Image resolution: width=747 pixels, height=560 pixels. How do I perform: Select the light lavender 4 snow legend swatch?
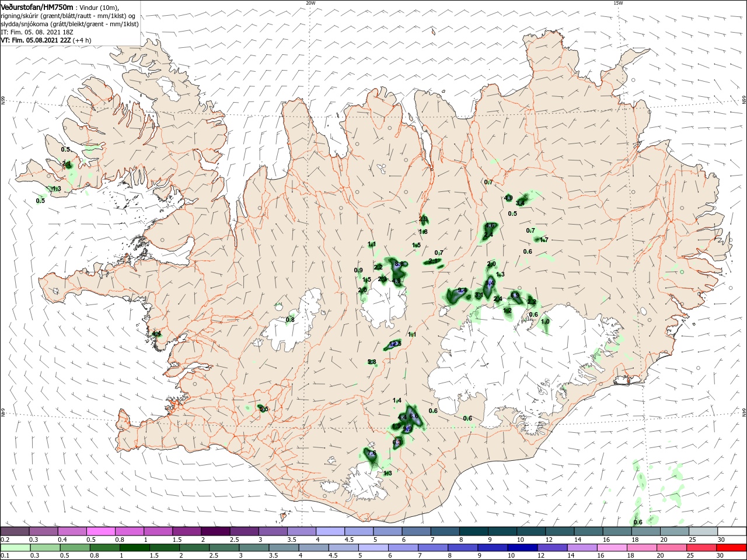tap(330, 531)
